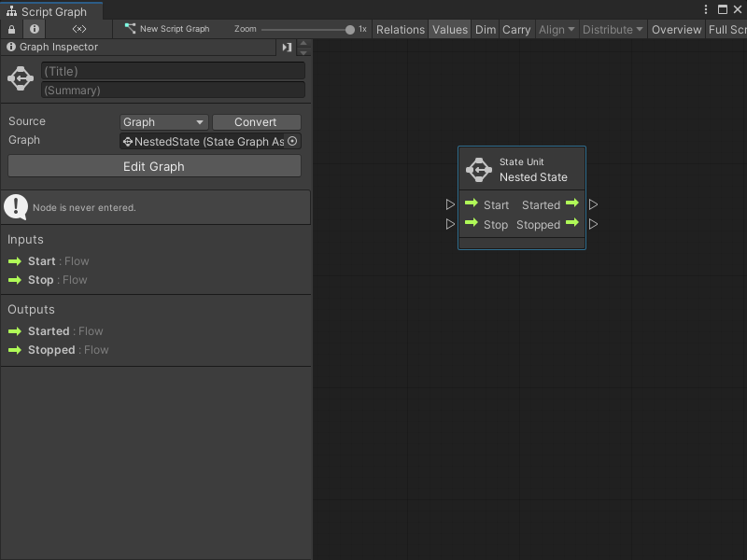Click the State Unit icon on the node header

pos(478,170)
